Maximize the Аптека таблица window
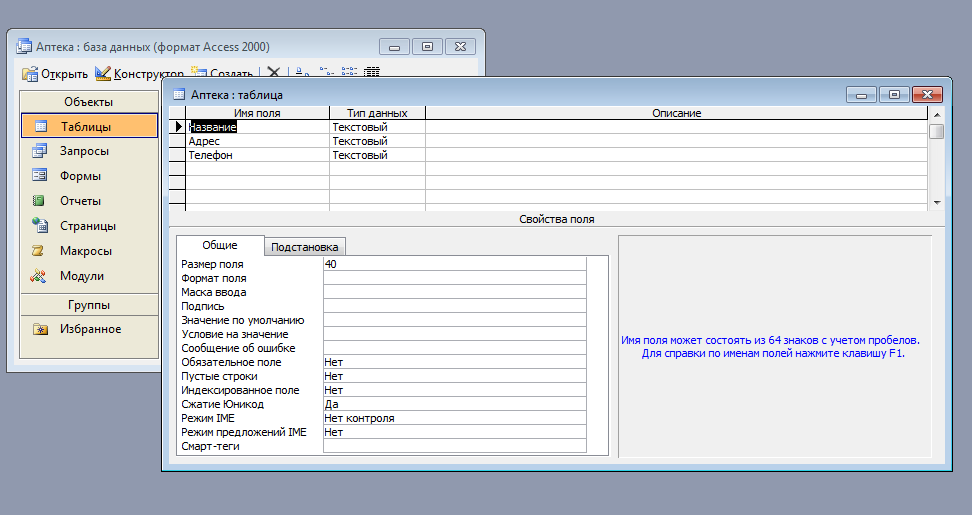Viewport: 972px width, 515px height. tap(894, 95)
